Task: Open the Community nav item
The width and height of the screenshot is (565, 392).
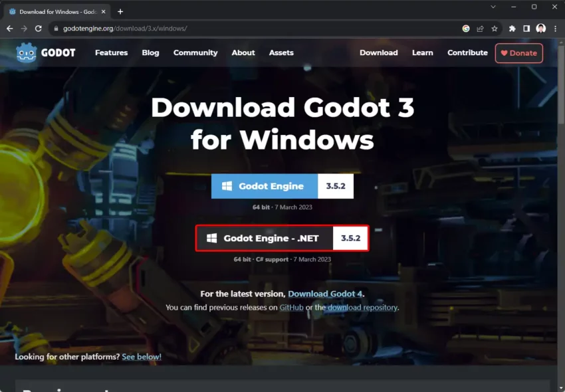Action: click(195, 52)
